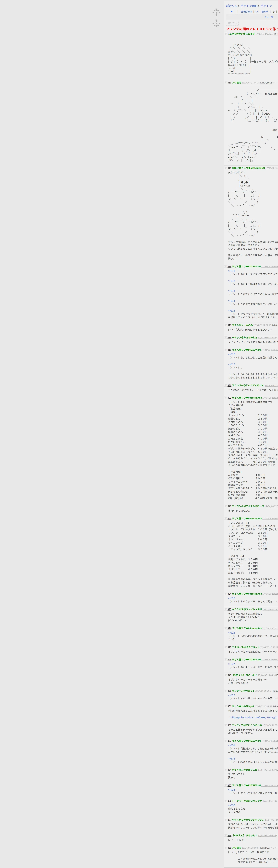
Task: Click the triangle marker on post 821
Action: pyautogui.click(x=226, y=398)
